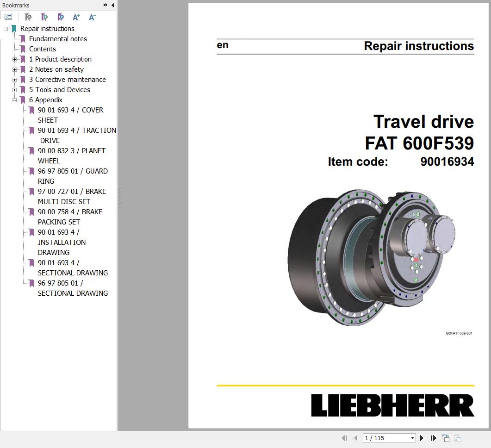
Task: Decrease bookmark font size with A-
Action: pyautogui.click(x=93, y=17)
